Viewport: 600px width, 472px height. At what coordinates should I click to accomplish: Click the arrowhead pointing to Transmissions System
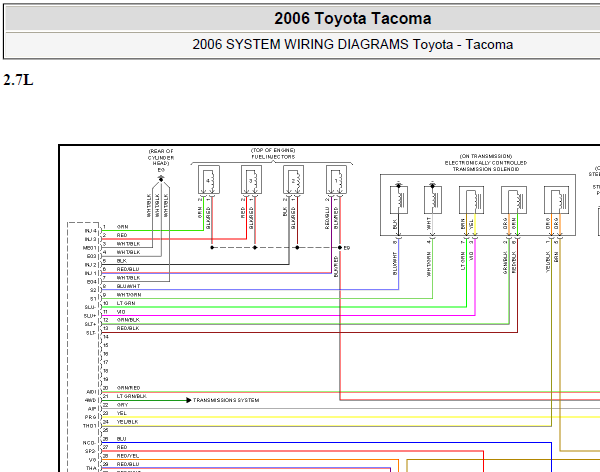tap(189, 400)
